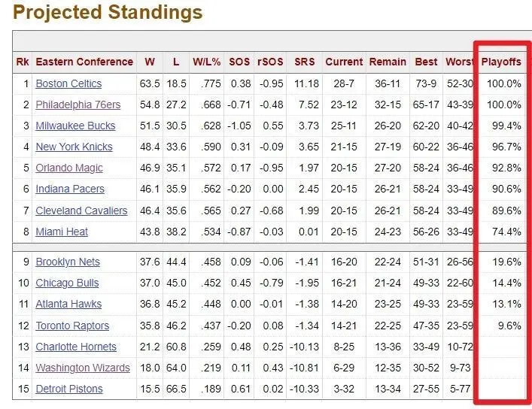The width and height of the screenshot is (532, 409).
Task: Select the Atlanta Hawks link
Action: pos(68,304)
